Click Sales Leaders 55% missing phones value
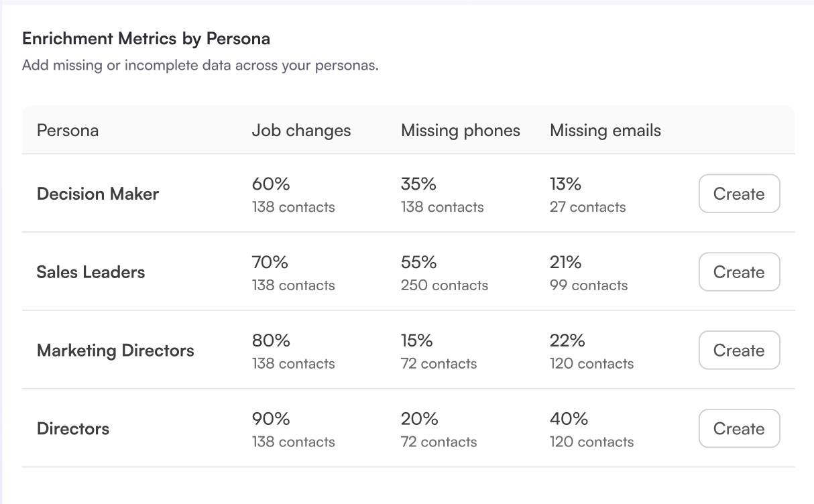 [x=419, y=262]
